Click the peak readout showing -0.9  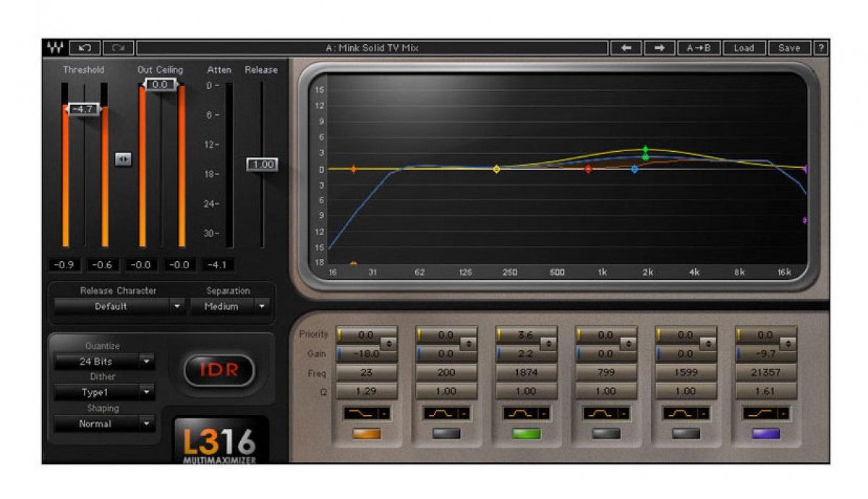[65, 265]
